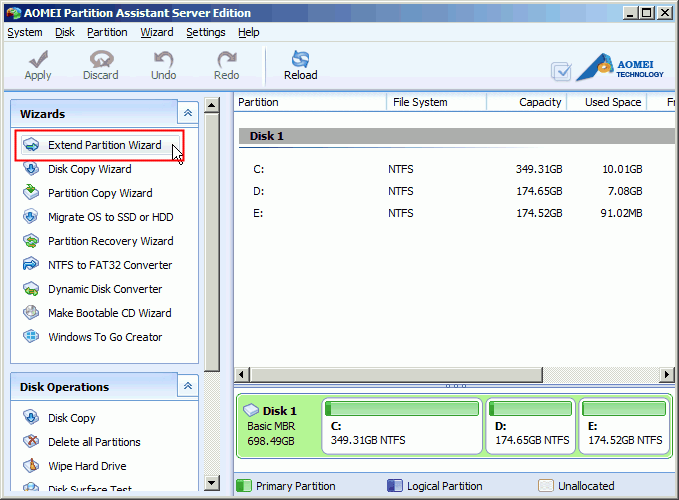Collapse the Wizards panel
Screen dimensions: 679x500
[x=188, y=113]
